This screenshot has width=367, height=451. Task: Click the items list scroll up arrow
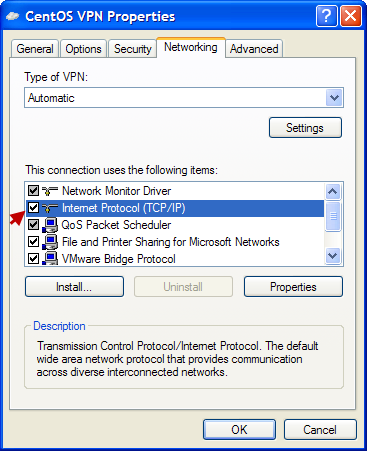[333, 192]
